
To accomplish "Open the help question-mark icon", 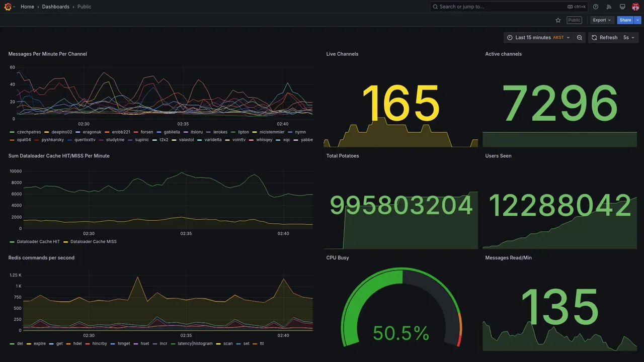I will pyautogui.click(x=596, y=7).
